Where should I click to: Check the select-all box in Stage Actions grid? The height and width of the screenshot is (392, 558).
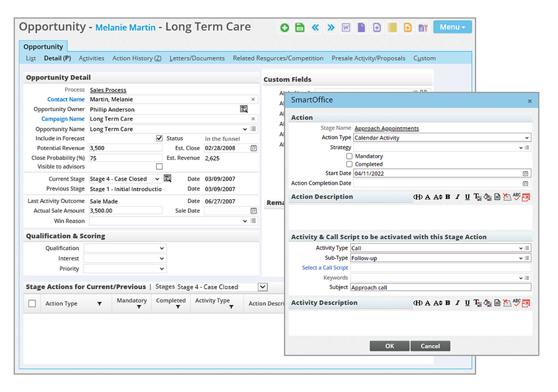point(32,303)
